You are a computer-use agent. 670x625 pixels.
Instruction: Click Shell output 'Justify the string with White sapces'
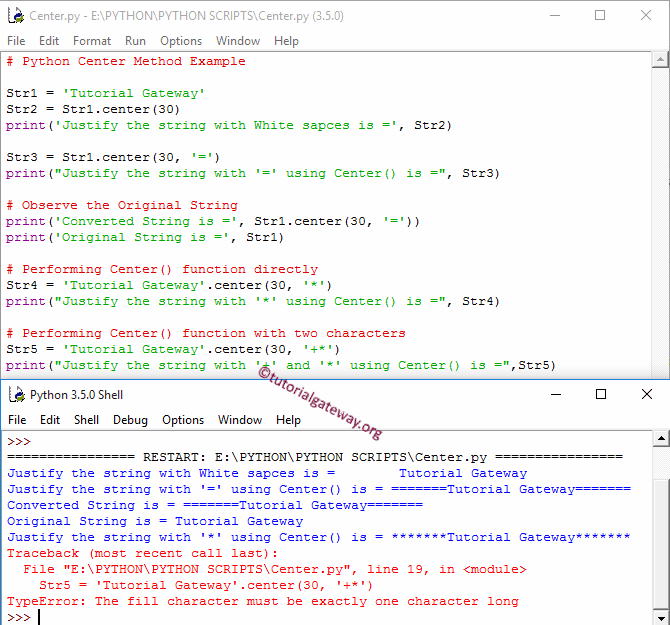(267, 473)
